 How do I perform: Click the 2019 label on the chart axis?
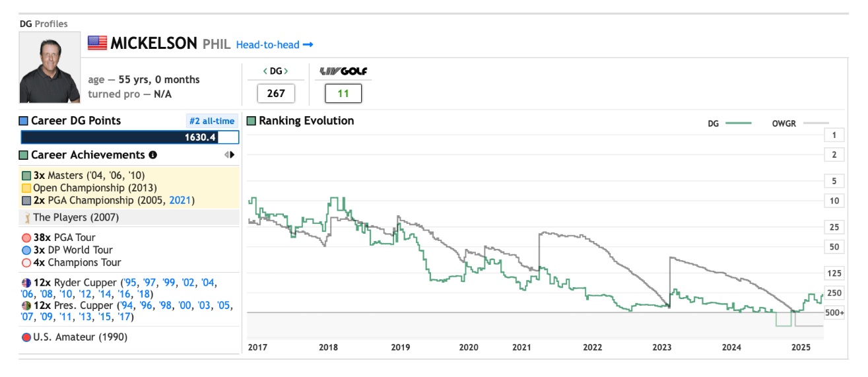401,347
